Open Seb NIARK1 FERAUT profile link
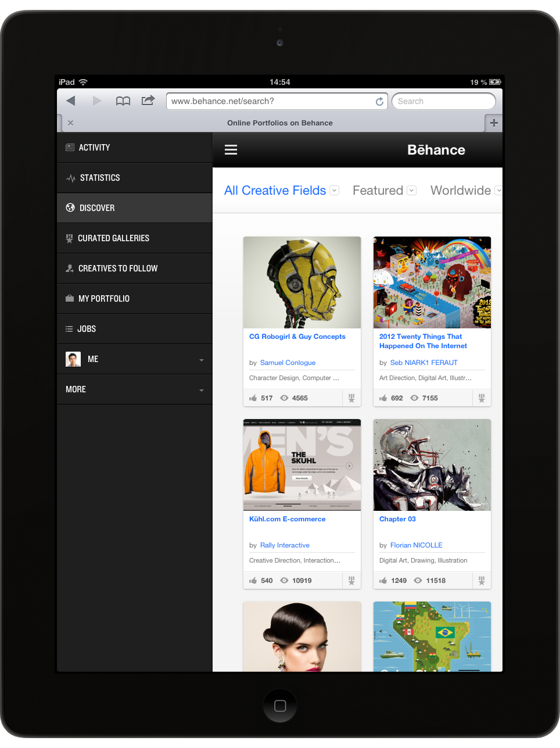This screenshot has height=748, width=560. coord(424,363)
